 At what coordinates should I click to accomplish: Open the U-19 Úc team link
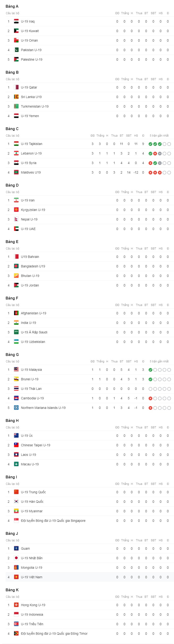coord(27,436)
